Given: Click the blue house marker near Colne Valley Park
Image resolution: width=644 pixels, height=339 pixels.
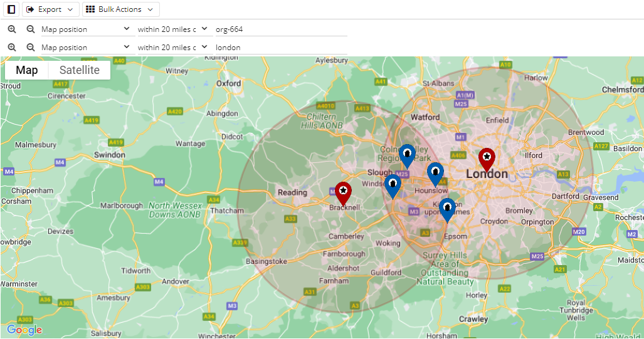Looking at the screenshot, I should tap(407, 157).
